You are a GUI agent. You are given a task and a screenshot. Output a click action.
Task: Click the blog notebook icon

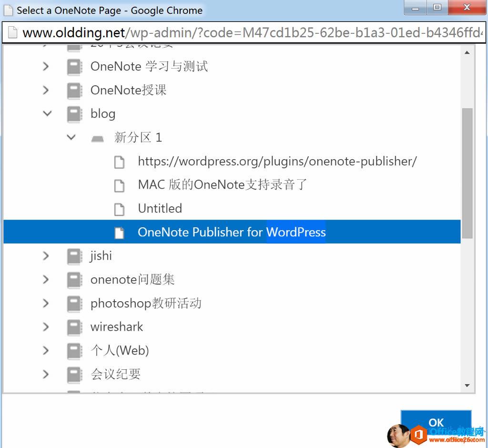[74, 113]
